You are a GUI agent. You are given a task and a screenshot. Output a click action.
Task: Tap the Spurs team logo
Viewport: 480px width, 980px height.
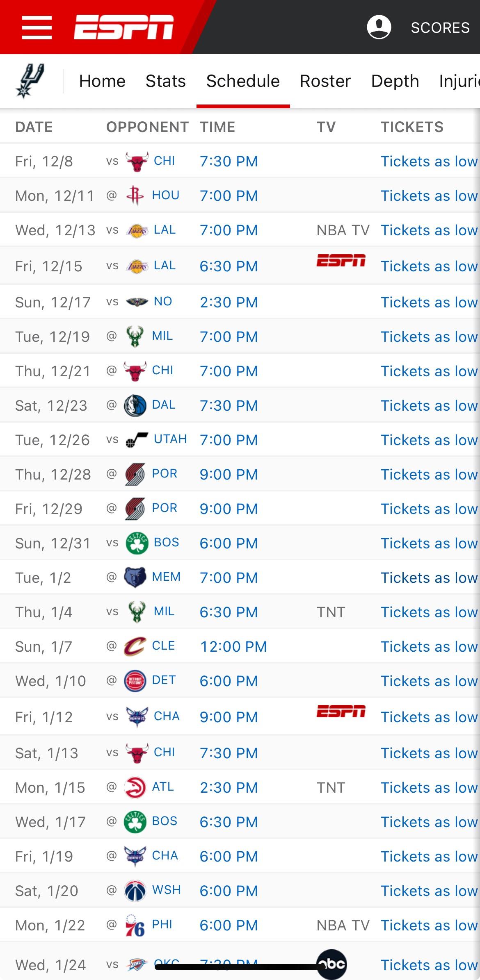click(30, 81)
